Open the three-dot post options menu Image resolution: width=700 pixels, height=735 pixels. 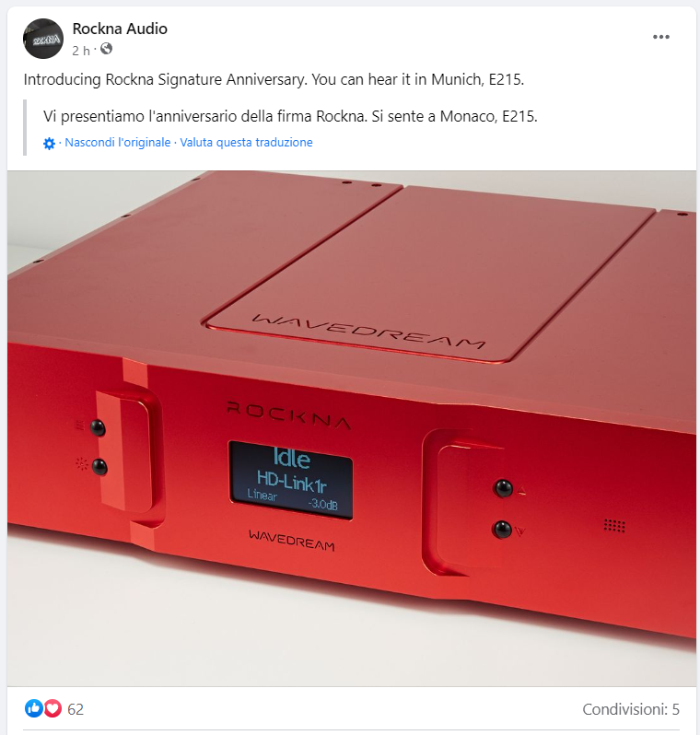(x=660, y=37)
